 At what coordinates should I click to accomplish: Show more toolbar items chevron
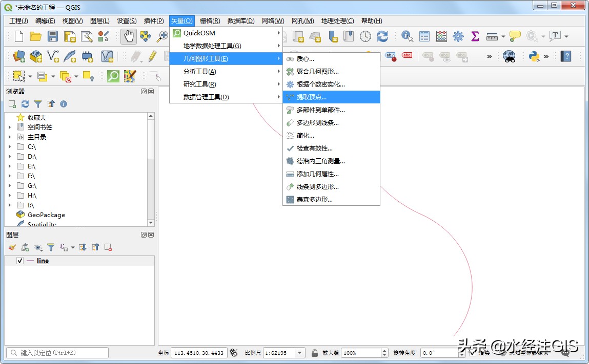tap(489, 57)
